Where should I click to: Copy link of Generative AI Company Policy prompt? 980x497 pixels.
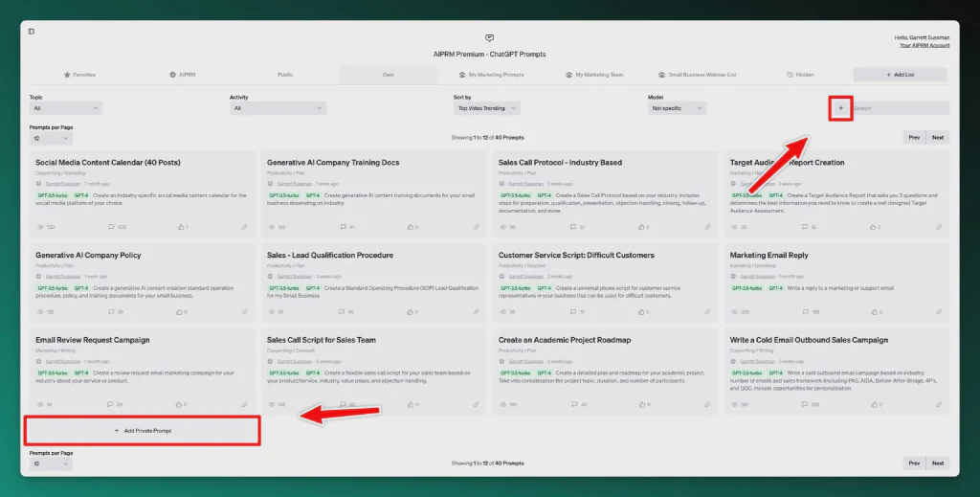[244, 311]
